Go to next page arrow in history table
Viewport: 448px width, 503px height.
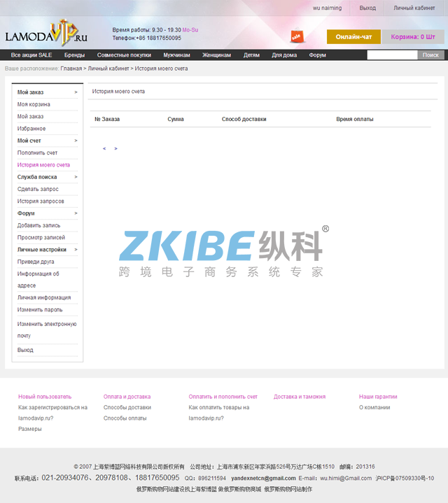116,148
